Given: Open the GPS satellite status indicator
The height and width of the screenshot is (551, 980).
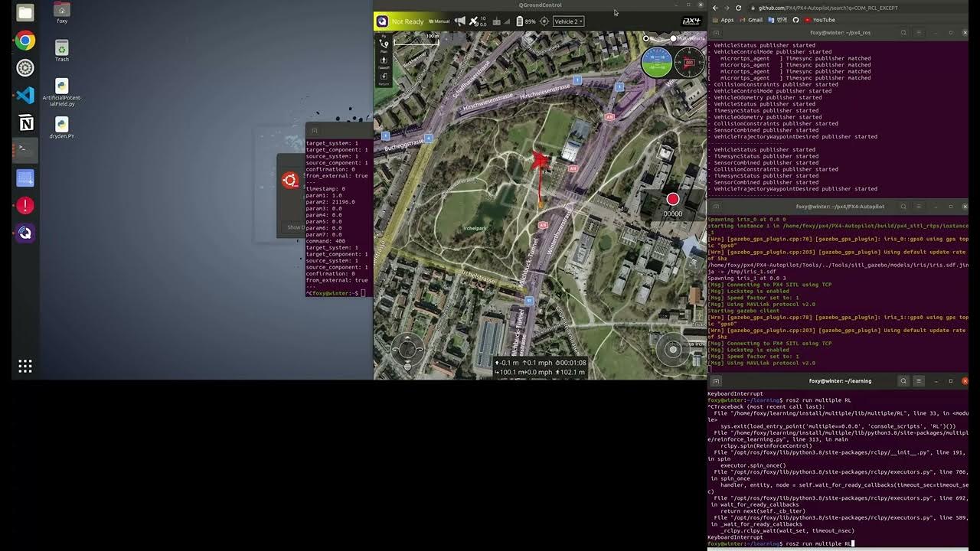Looking at the screenshot, I should tap(477, 21).
